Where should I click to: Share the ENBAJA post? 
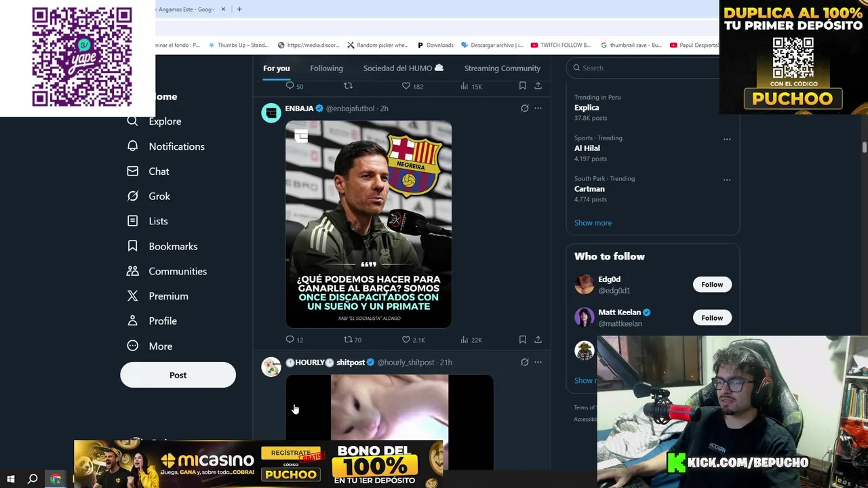click(x=538, y=340)
